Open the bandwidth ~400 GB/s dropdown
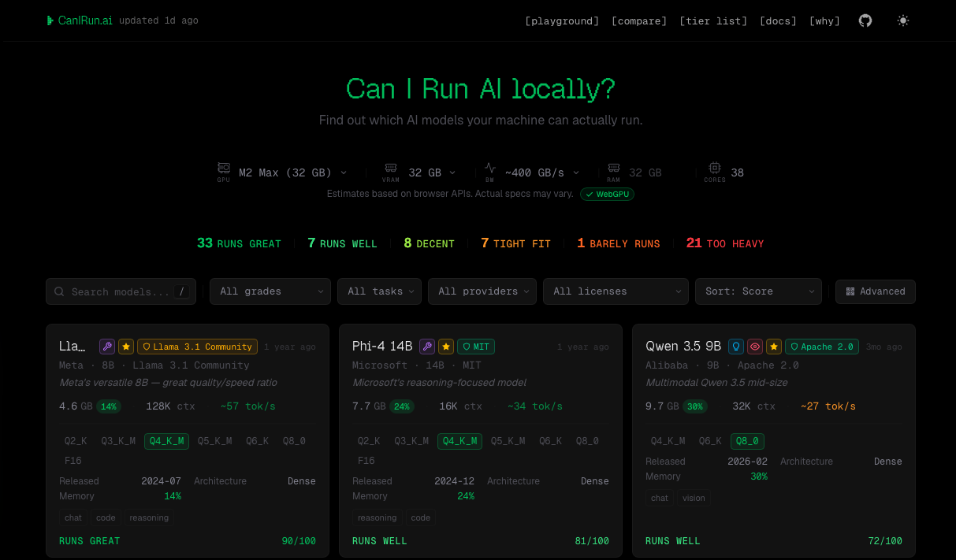Image resolution: width=956 pixels, height=560 pixels. (542, 172)
